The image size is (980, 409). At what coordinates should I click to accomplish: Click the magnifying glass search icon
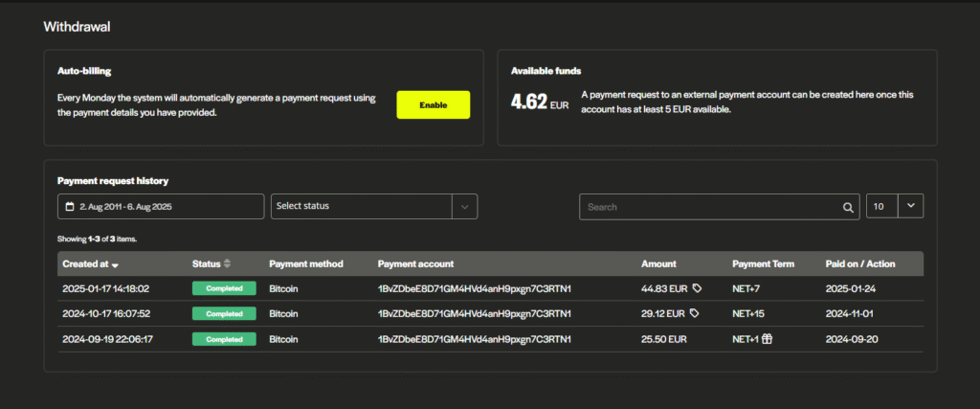tap(848, 207)
